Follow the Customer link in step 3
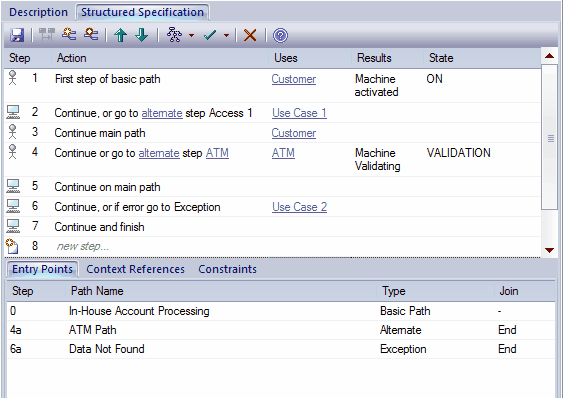 294,133
